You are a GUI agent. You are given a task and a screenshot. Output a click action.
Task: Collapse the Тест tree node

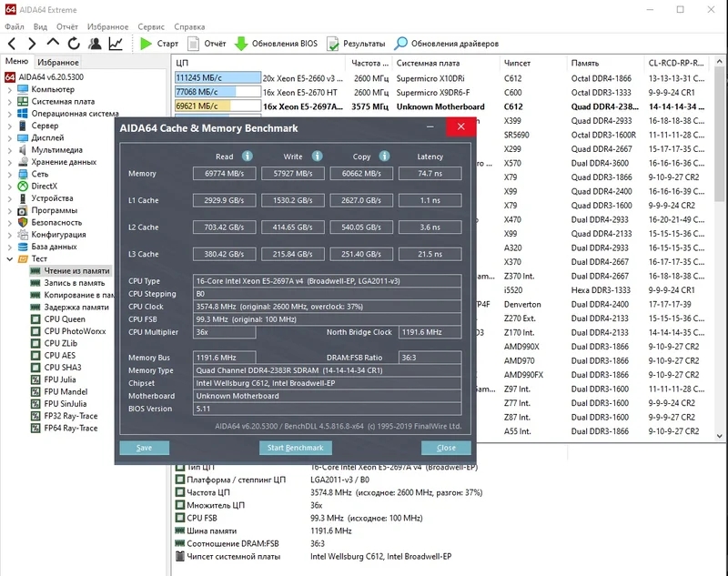pos(10,259)
